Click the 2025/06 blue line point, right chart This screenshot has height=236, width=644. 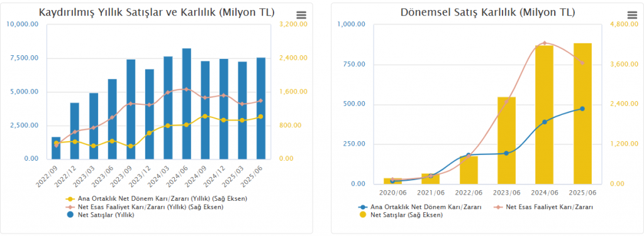582,109
